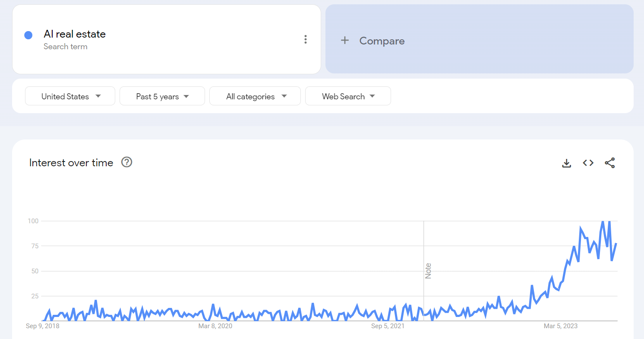Viewport: 644px width, 339px height.
Task: Click the blue dot next to AI real estate
Action: click(x=28, y=35)
